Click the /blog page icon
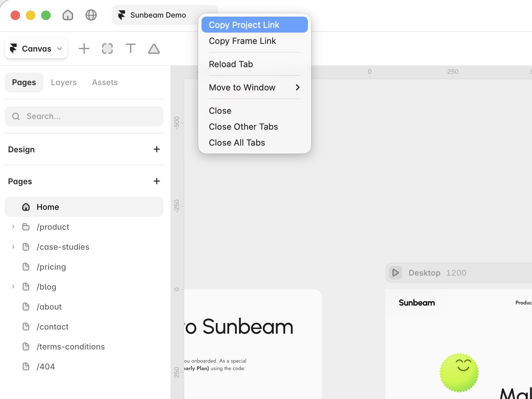This screenshot has height=399, width=532. (x=26, y=287)
